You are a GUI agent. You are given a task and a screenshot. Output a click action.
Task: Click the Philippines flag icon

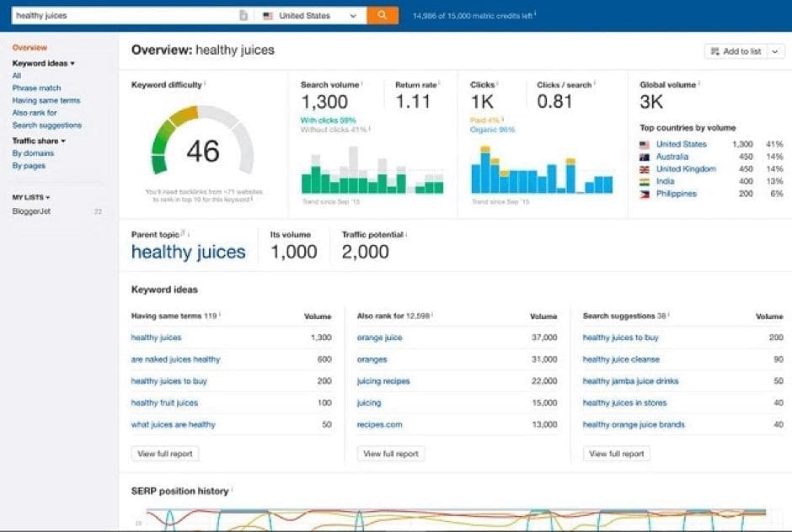click(644, 193)
